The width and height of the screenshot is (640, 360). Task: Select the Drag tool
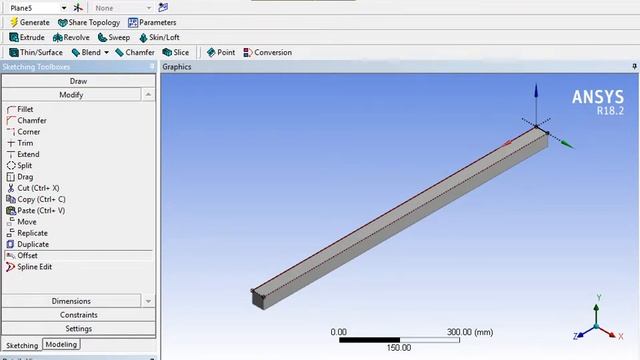[x=20, y=177]
